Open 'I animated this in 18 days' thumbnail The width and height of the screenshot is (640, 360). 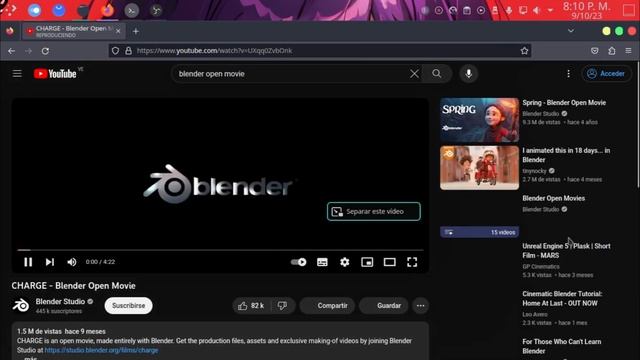point(479,168)
